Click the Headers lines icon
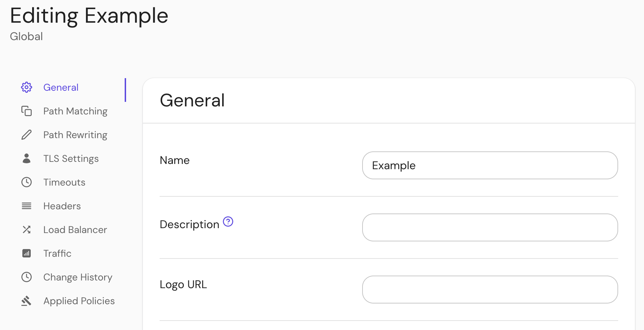 click(x=27, y=206)
